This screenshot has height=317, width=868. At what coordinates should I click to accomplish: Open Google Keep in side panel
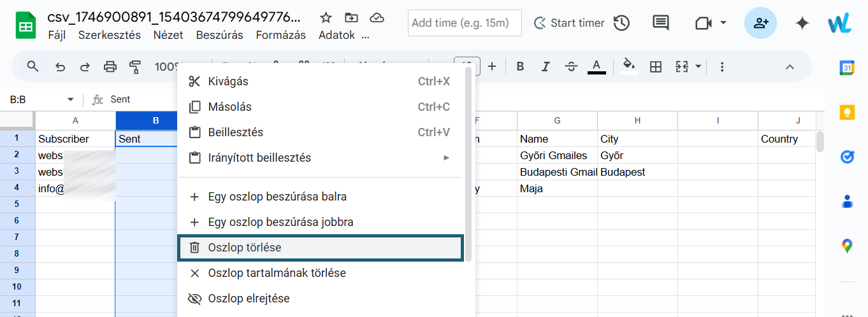click(x=846, y=113)
